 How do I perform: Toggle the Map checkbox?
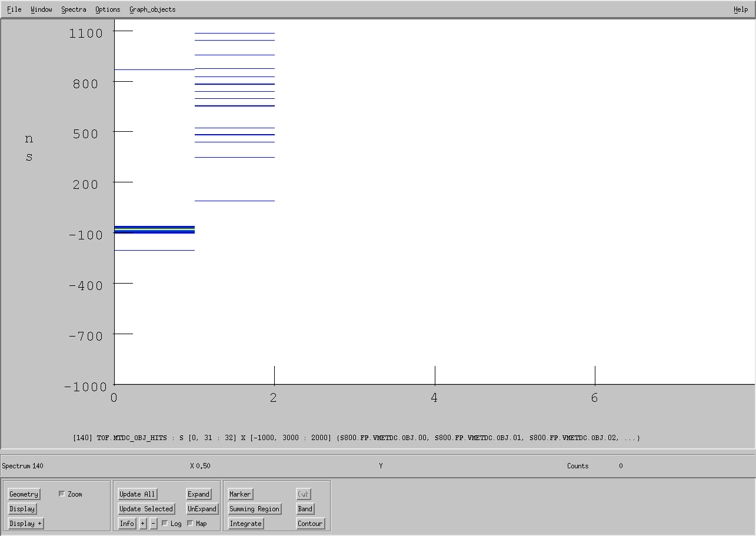(x=190, y=524)
